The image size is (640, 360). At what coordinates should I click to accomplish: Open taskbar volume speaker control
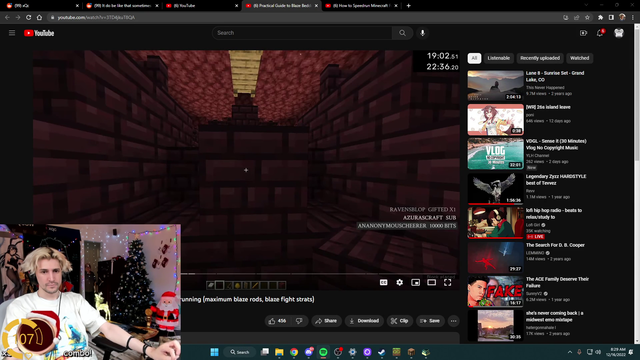pos(598,352)
